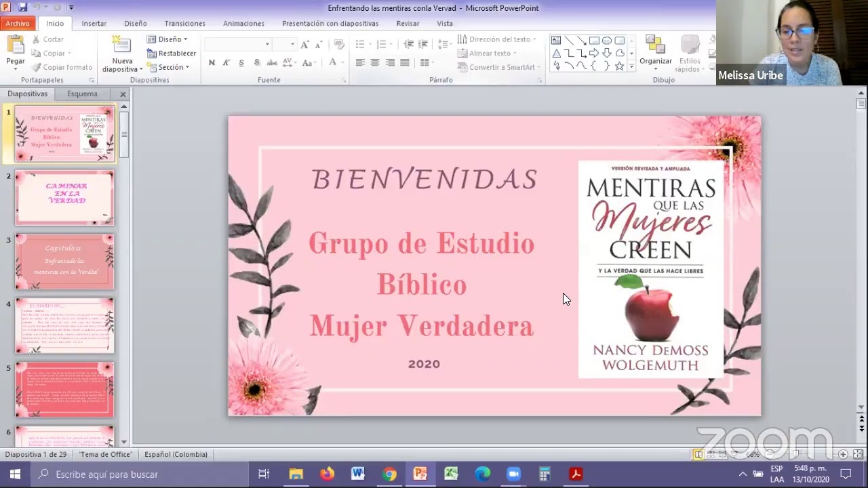This screenshot has width=868, height=488.
Task: Select slide 3 Capítulo 11 thumbnail
Action: [x=65, y=262]
